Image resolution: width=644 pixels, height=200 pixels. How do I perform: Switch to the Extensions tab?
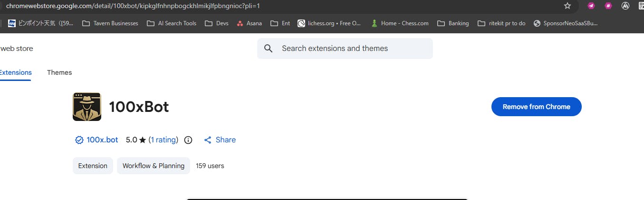pyautogui.click(x=15, y=72)
